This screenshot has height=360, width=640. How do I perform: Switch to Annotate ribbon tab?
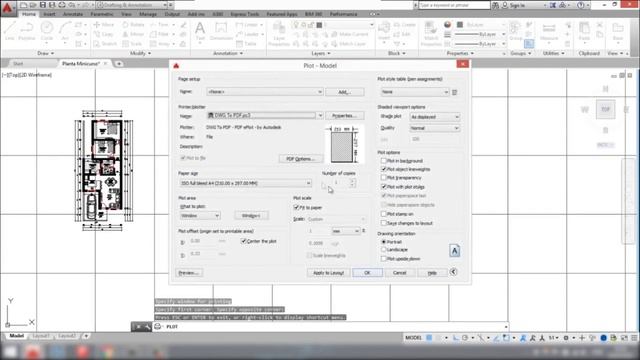point(73,14)
